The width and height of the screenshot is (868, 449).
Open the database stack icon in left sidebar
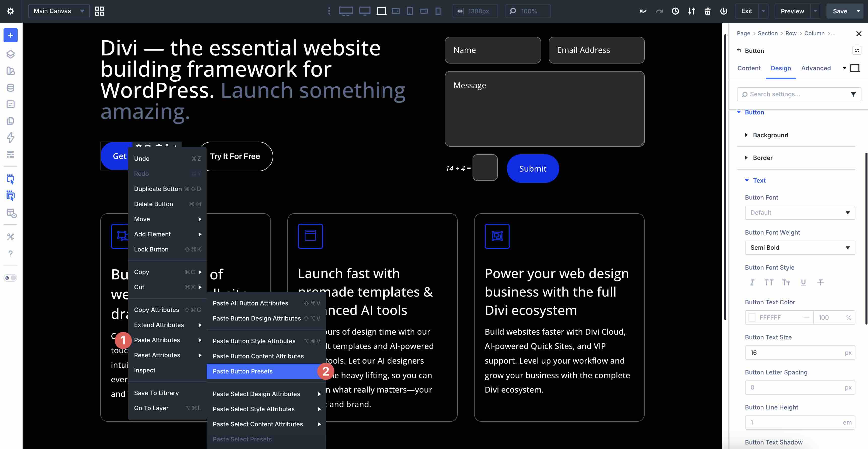coord(10,88)
